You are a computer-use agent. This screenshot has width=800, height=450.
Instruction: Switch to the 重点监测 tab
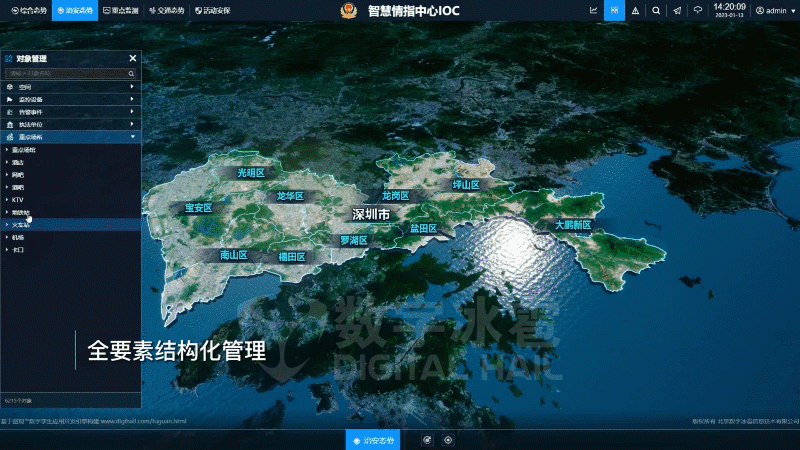pyautogui.click(x=121, y=10)
